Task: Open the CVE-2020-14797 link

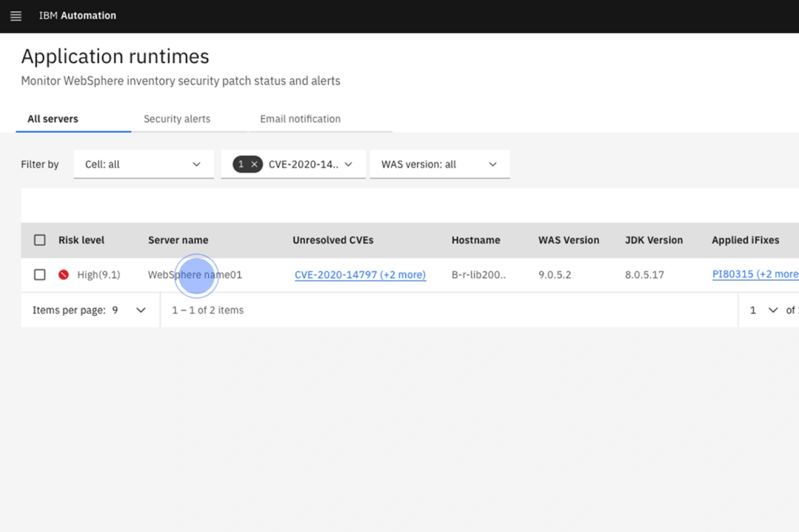Action: pos(360,274)
